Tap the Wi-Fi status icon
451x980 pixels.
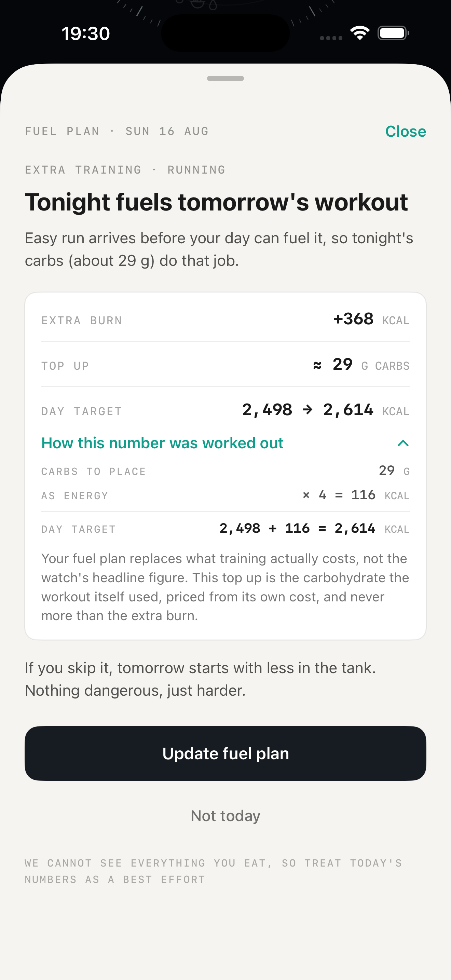(360, 33)
